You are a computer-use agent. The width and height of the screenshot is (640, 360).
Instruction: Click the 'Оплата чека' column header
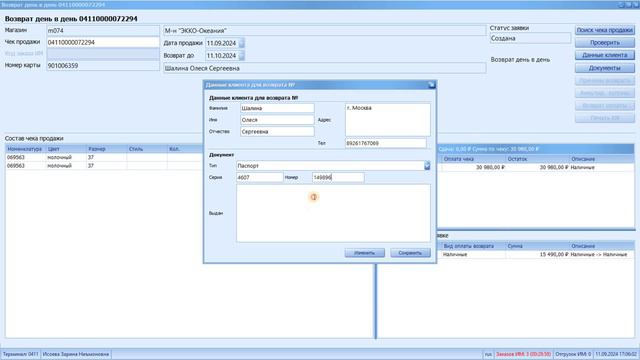tap(473, 159)
